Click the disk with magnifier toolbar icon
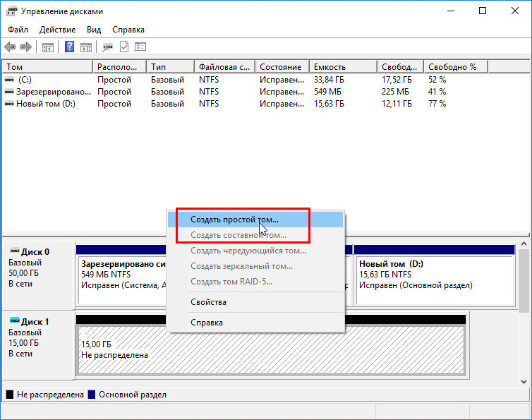Viewport: 532px width, 420px height. coord(107,47)
